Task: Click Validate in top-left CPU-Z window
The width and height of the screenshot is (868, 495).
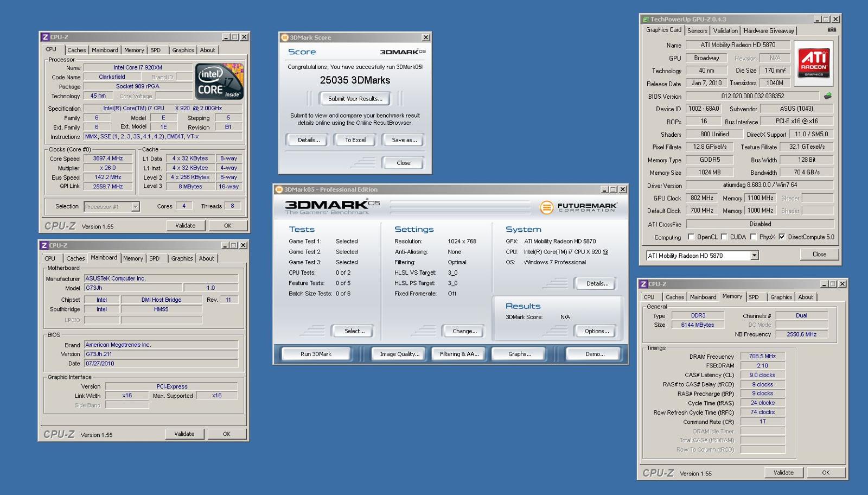Action: (x=185, y=226)
